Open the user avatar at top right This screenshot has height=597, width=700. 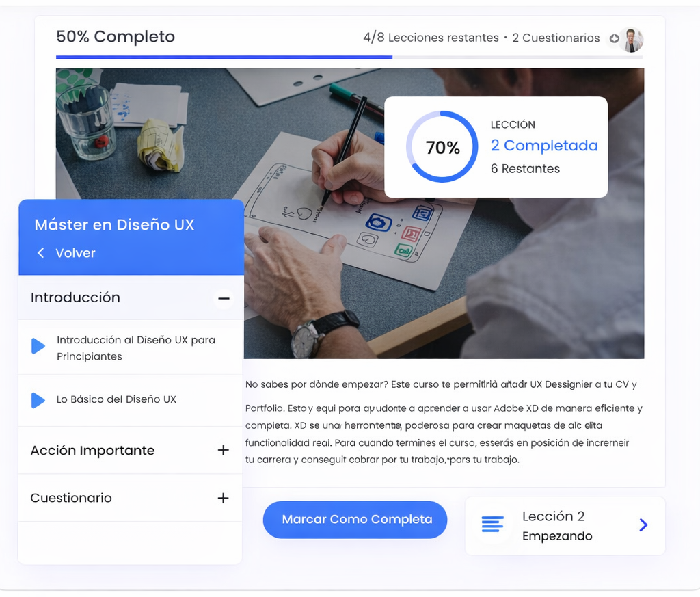[x=632, y=39]
